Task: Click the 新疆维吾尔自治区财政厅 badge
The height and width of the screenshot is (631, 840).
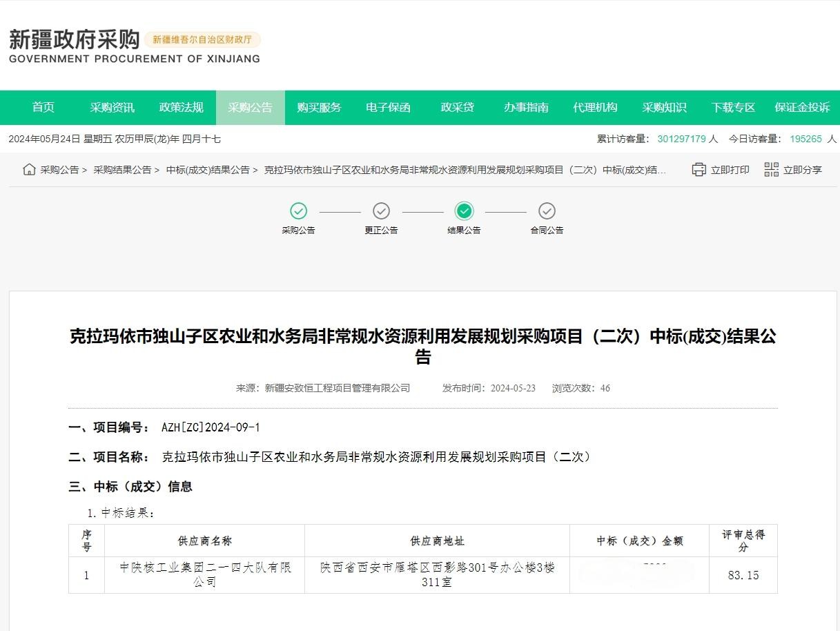Action: (x=202, y=40)
